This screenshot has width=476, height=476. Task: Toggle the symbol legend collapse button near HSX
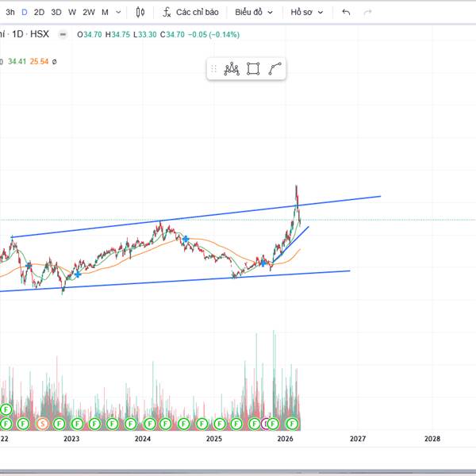63,35
